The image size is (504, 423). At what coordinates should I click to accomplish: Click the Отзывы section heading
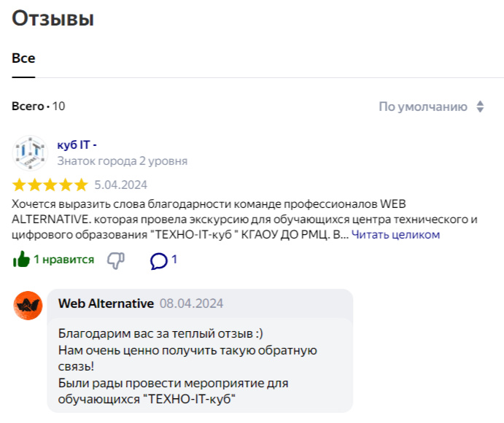coord(53,18)
